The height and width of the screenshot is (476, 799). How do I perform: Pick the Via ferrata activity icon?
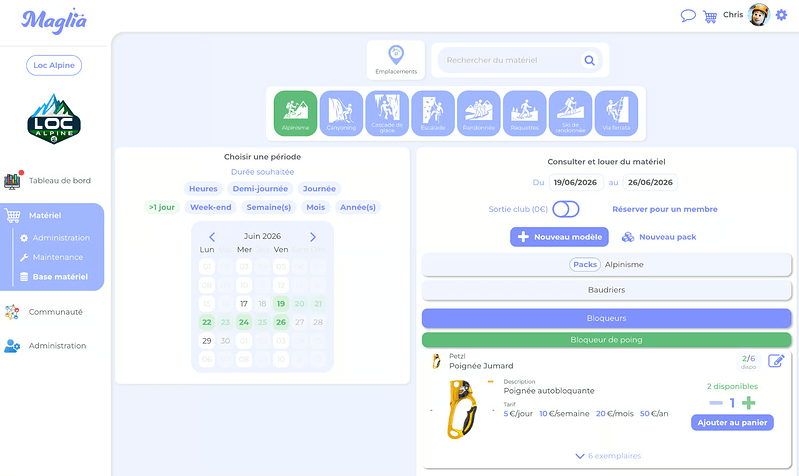pyautogui.click(x=616, y=113)
